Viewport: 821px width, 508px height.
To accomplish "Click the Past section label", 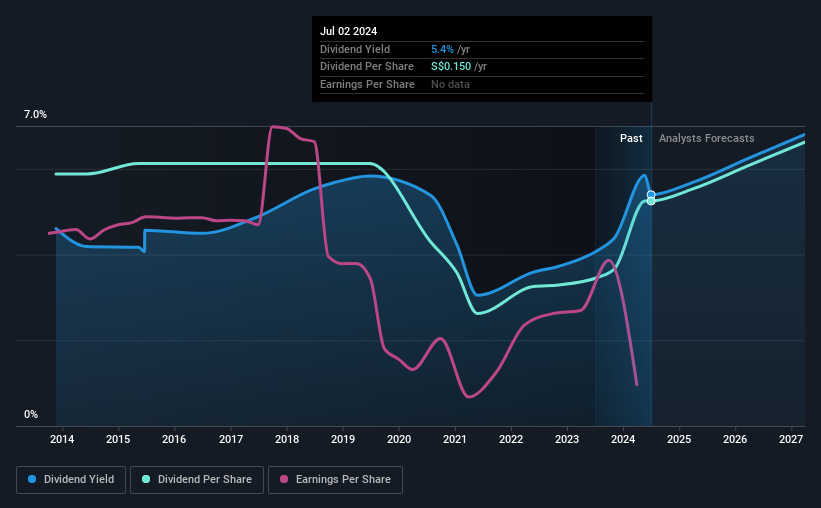I will click(631, 138).
